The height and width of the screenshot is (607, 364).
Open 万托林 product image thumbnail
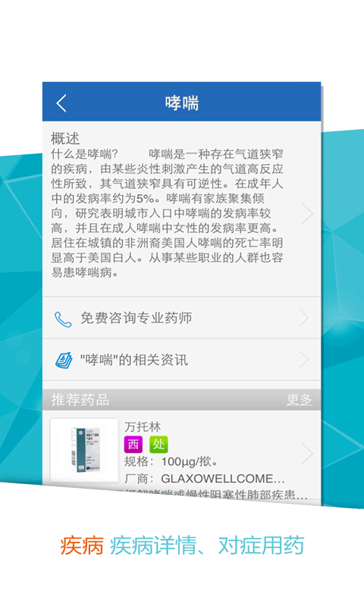coord(84,450)
